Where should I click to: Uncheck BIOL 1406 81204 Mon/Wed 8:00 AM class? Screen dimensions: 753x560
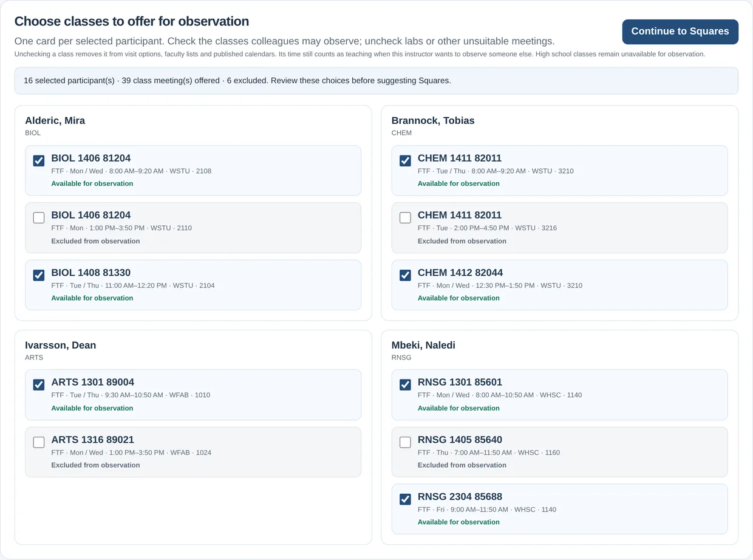[x=39, y=160]
